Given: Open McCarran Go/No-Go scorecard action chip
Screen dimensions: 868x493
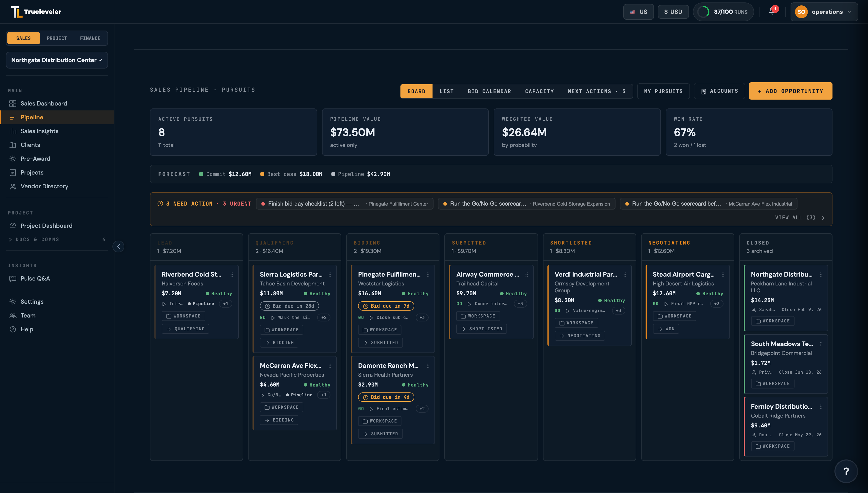Looking at the screenshot, I should click(x=708, y=204).
